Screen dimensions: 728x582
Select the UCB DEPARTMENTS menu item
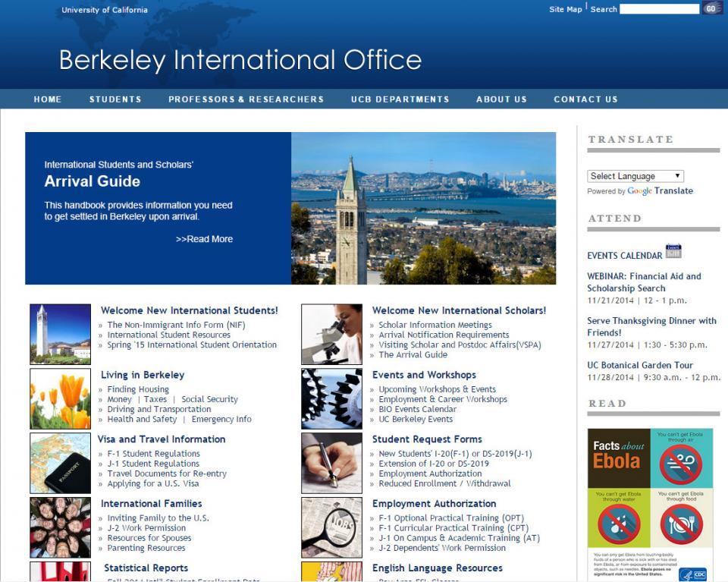coord(400,99)
